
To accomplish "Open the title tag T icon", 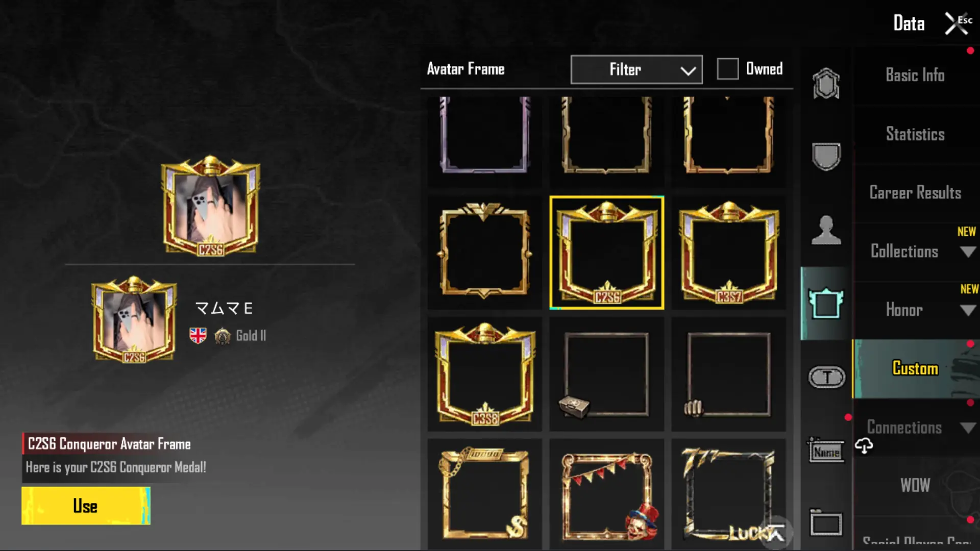I will coord(826,378).
